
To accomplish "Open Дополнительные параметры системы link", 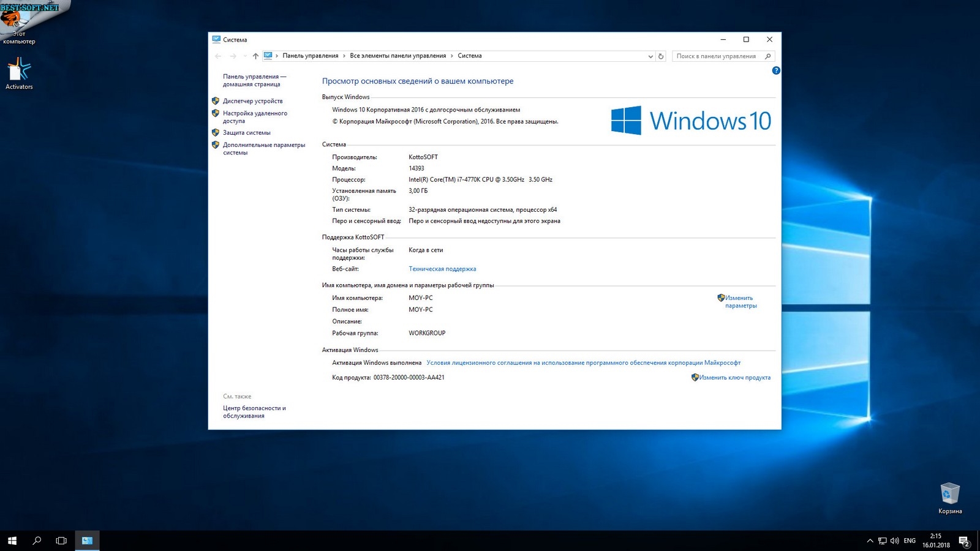I will 264,149.
